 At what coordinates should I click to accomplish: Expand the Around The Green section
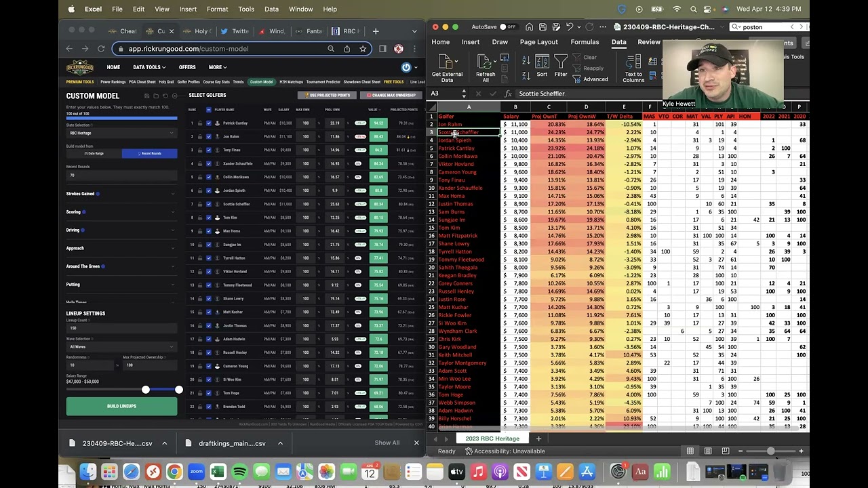[121, 266]
